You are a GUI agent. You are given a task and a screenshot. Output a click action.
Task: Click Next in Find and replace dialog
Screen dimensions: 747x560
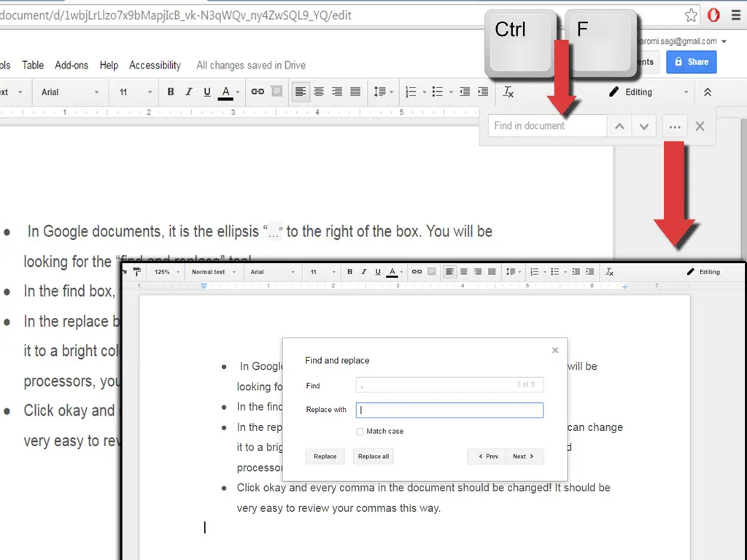(523, 456)
